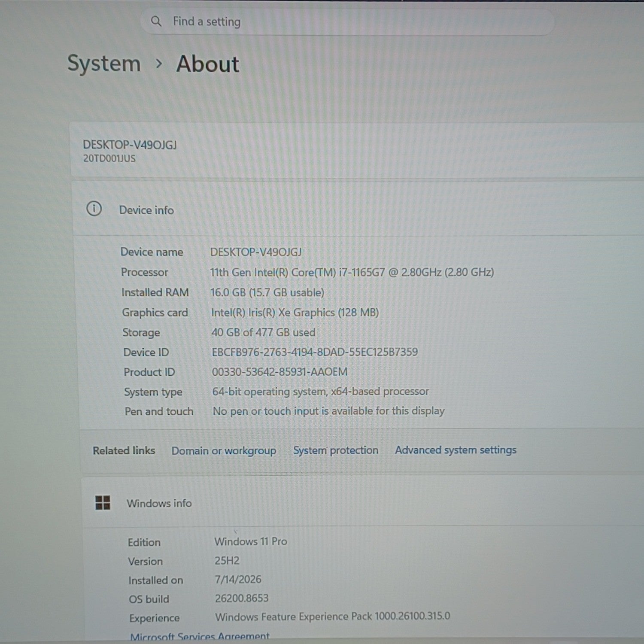Click the Version label
Screen dimensions: 644x644
(x=146, y=562)
